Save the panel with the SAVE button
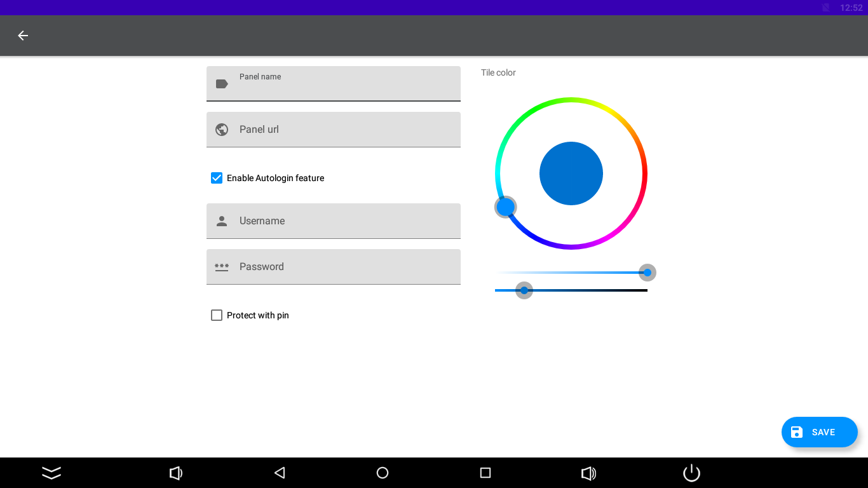This screenshot has width=868, height=488. pyautogui.click(x=819, y=432)
